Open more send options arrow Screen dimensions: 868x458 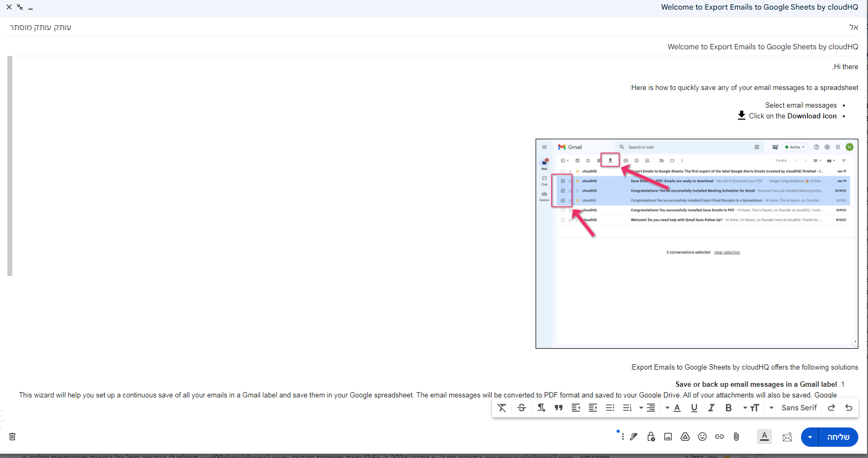click(810, 437)
